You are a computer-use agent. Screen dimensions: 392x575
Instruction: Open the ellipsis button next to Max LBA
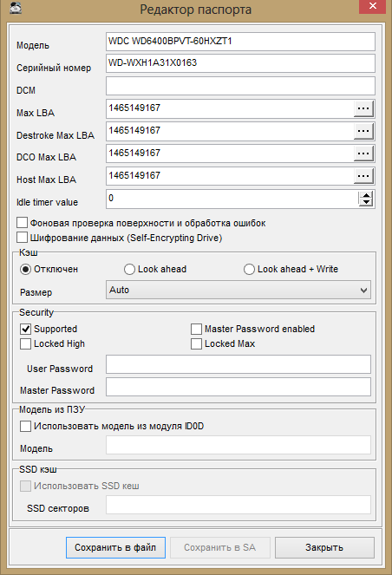point(363,108)
